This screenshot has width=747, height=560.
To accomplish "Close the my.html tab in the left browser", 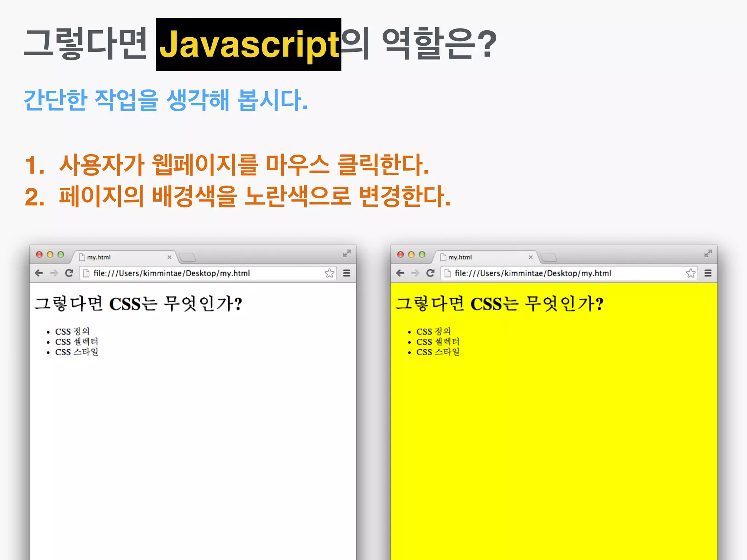I will [169, 257].
